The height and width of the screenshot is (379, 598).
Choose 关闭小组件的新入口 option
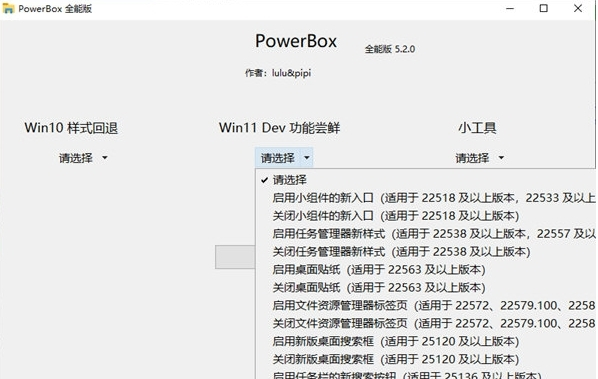[x=425, y=215]
